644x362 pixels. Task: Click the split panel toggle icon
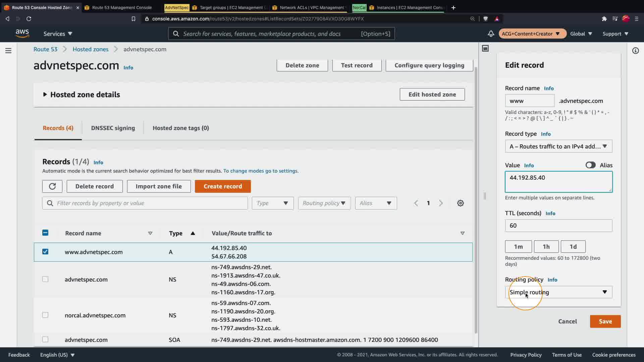[485, 49]
